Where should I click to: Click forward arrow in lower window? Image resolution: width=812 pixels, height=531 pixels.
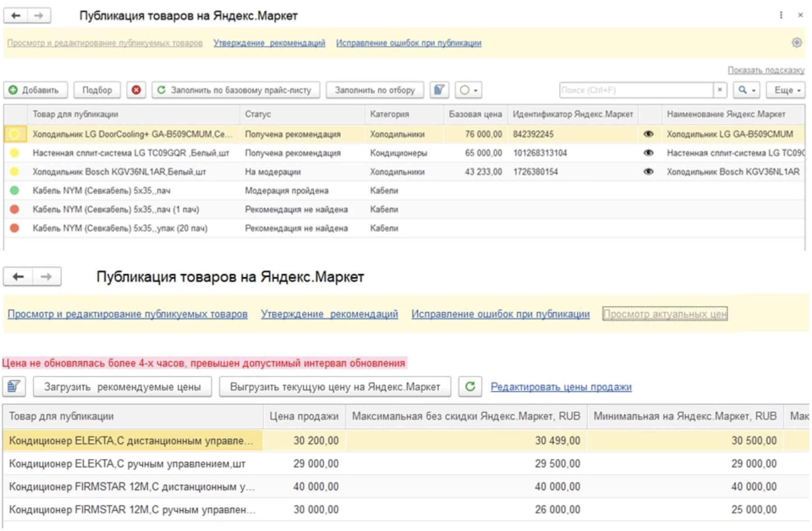(x=46, y=277)
